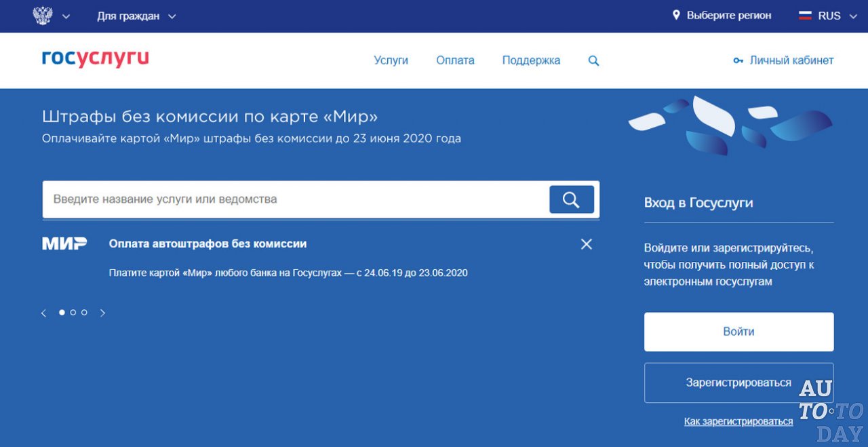
Task: Go to the 'Оплата' menu item
Action: [x=455, y=60]
